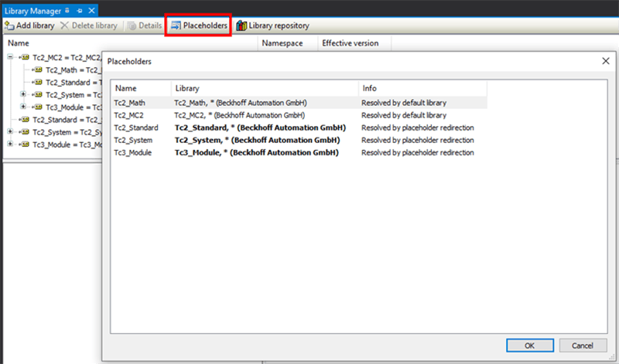Select the Tc2_System placeholder name
The image size is (619, 364).
[133, 140]
